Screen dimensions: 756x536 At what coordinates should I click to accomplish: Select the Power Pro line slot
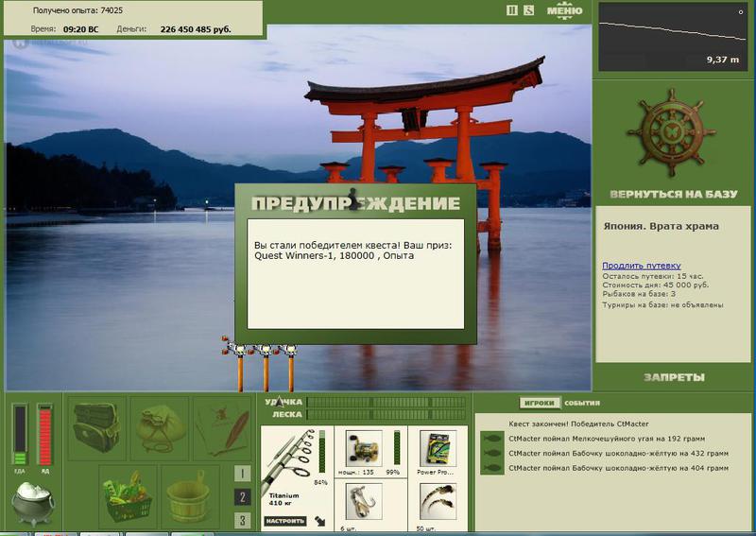pyautogui.click(x=438, y=449)
